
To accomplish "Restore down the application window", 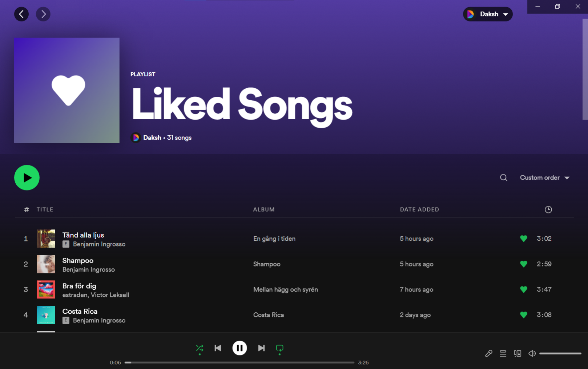I will 557,7.
